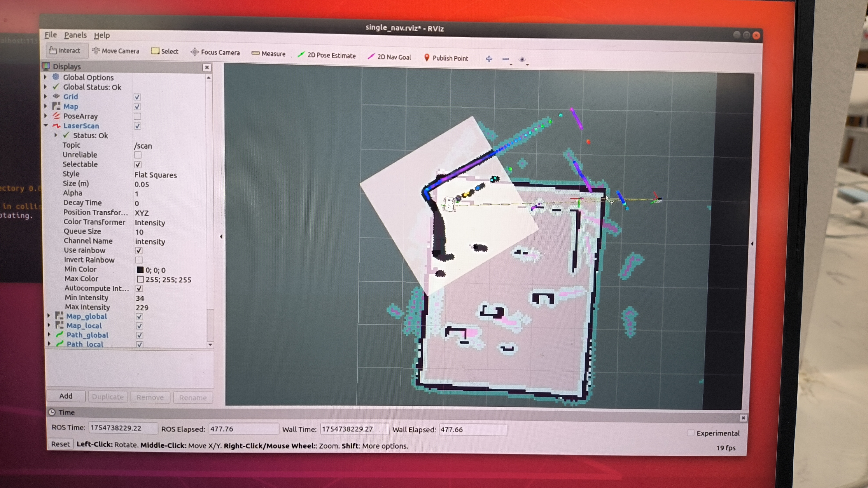
Task: Toggle the Invert Rainbow checkbox
Action: click(x=138, y=260)
